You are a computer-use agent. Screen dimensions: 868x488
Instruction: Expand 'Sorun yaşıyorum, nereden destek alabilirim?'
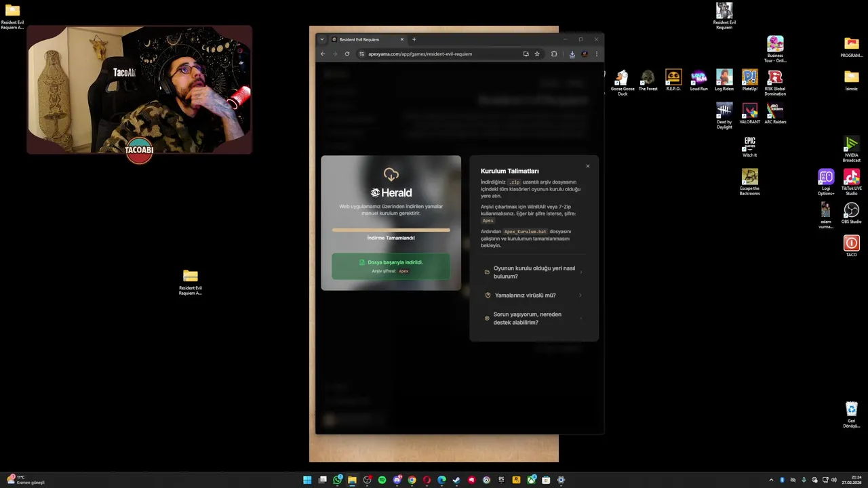pyautogui.click(x=534, y=319)
